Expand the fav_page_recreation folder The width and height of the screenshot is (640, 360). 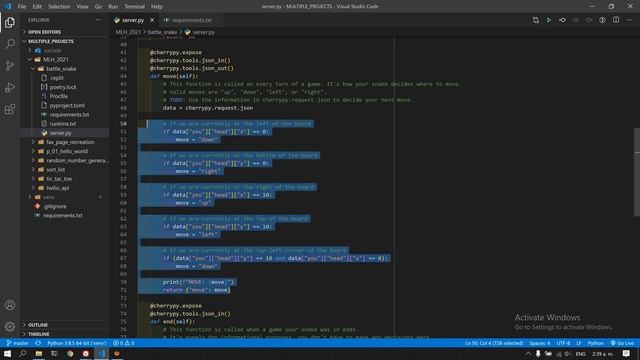pyautogui.click(x=65, y=142)
